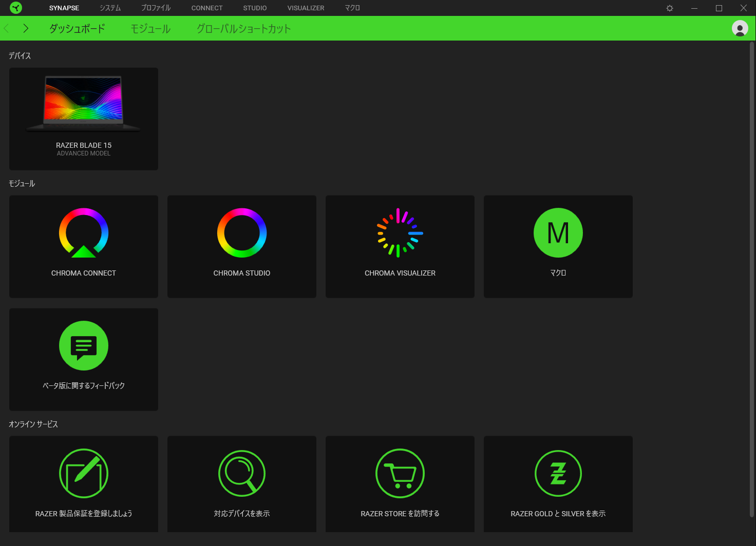Switch to the グローバルショートカット tab

click(x=243, y=29)
